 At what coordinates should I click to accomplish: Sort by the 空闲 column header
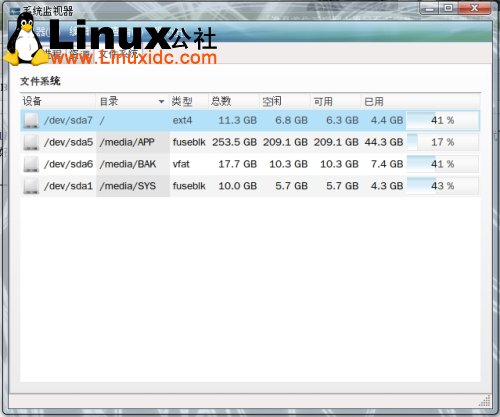pyautogui.click(x=285, y=101)
